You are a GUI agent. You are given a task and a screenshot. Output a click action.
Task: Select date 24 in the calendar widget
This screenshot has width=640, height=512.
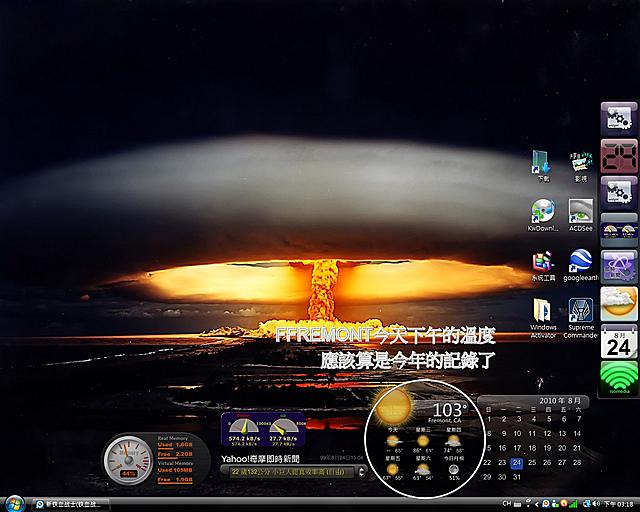point(516,463)
